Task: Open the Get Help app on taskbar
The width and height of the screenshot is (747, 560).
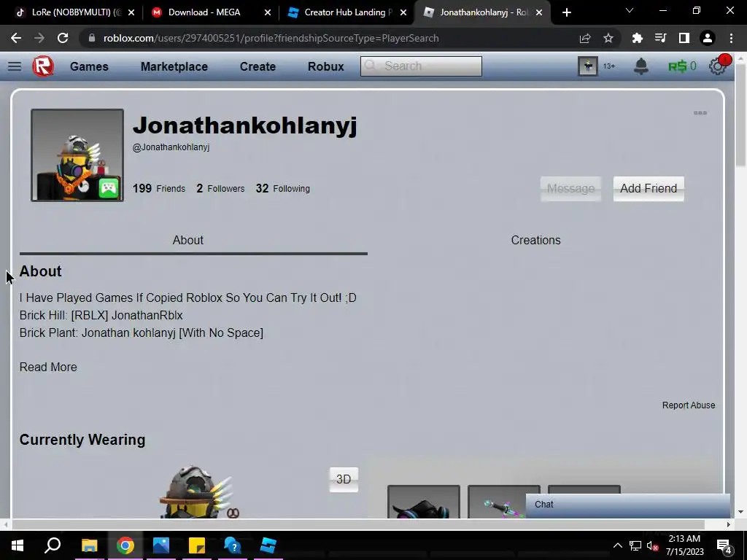Action: point(233,545)
